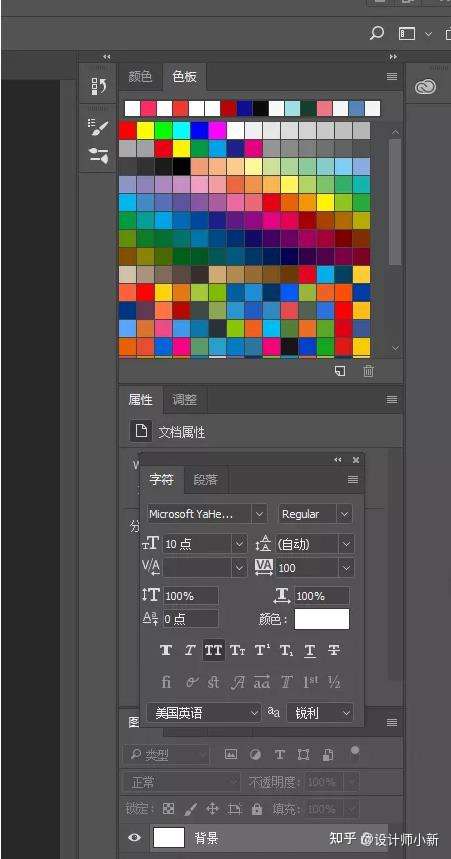Viewport: 451px width, 859px height.
Task: Open the 10 点 font size dropdown
Action: coord(239,544)
